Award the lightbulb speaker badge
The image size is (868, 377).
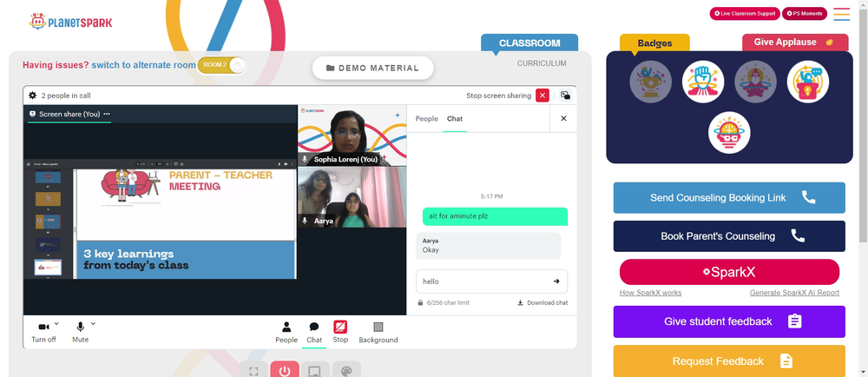pyautogui.click(x=807, y=82)
